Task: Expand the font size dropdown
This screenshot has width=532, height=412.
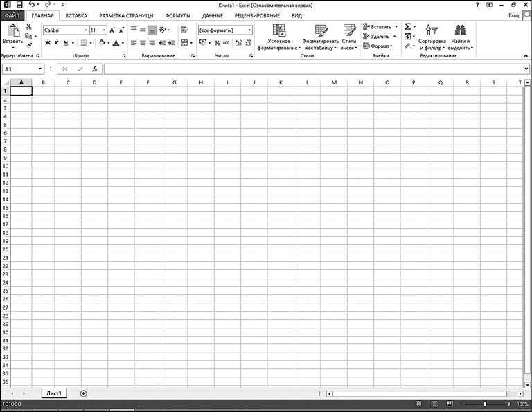Action: [104, 30]
